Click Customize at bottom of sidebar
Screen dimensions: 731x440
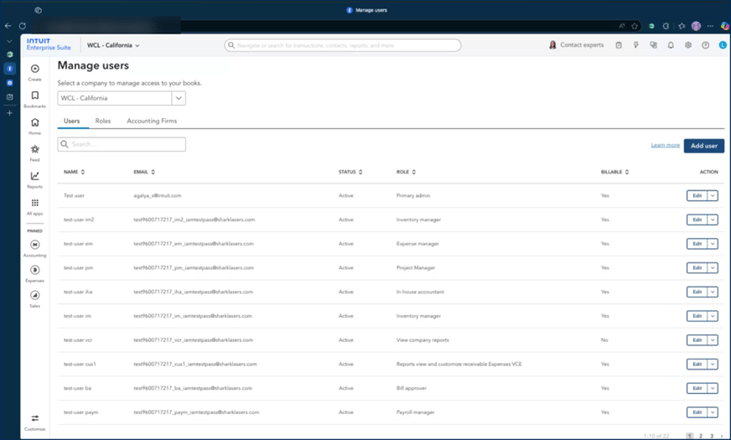click(35, 420)
